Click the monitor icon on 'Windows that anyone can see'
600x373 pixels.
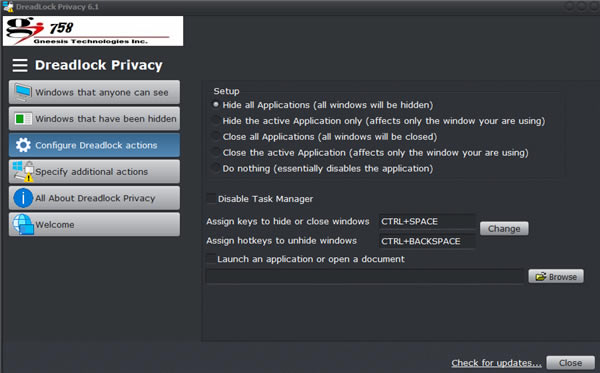[x=23, y=93]
